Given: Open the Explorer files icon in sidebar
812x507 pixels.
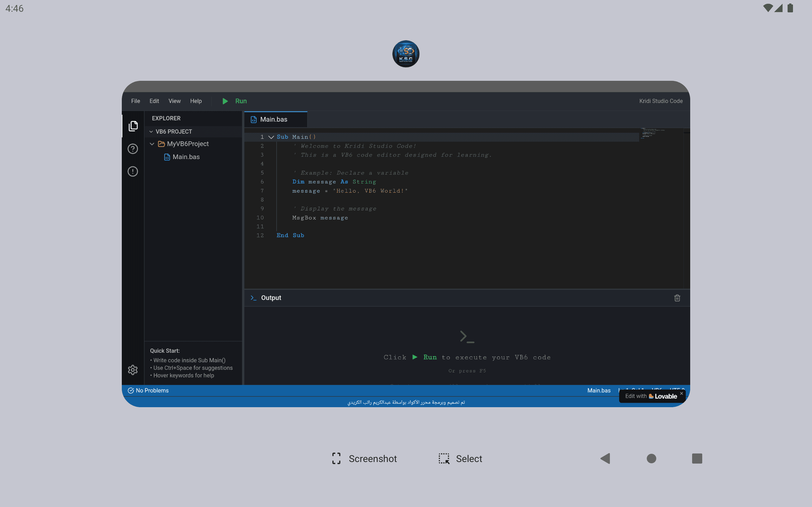Looking at the screenshot, I should click(133, 126).
